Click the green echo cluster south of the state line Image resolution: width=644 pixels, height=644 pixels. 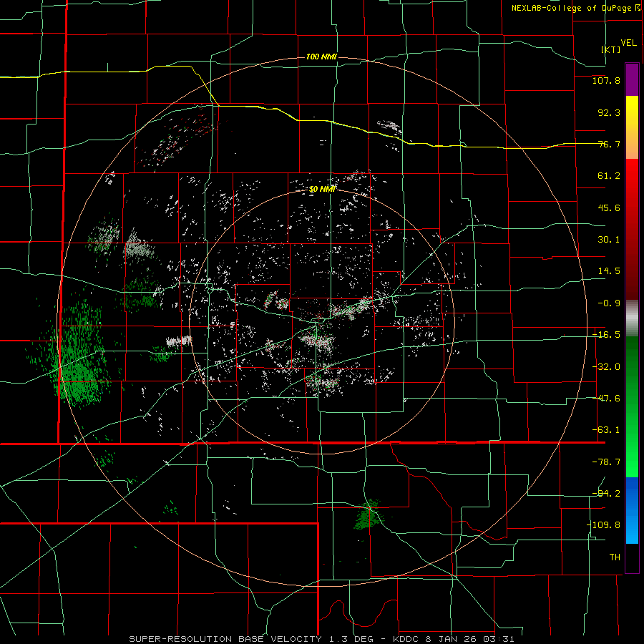click(369, 514)
